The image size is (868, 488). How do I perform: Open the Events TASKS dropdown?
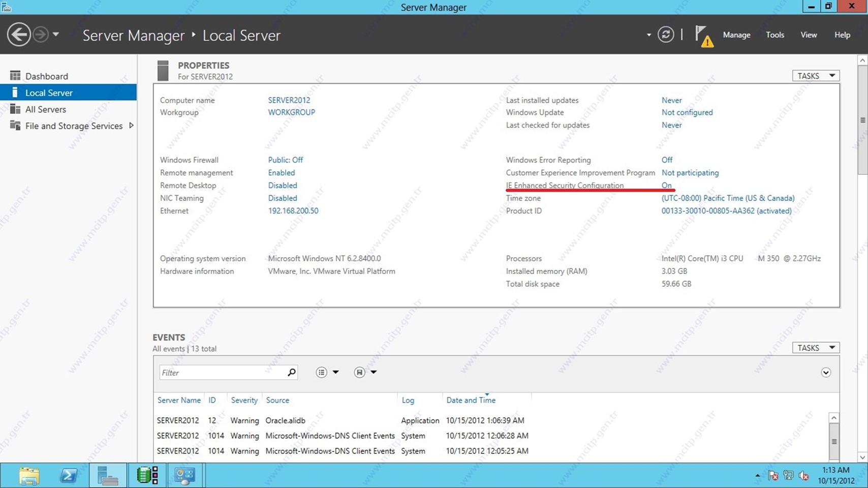tap(815, 348)
